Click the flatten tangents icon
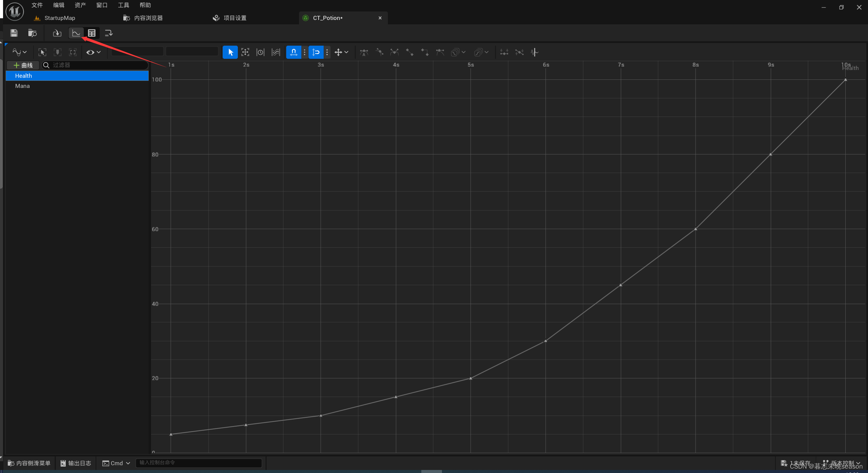 coord(504,52)
